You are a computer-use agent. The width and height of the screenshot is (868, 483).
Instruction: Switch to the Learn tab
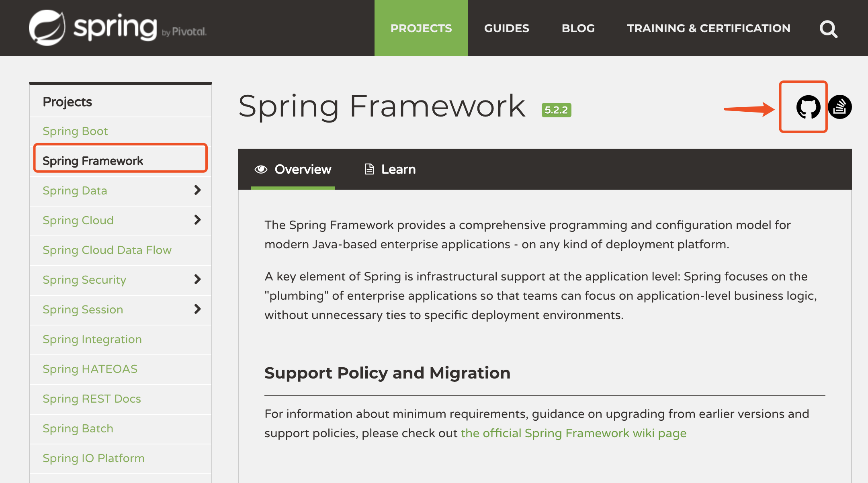(398, 169)
